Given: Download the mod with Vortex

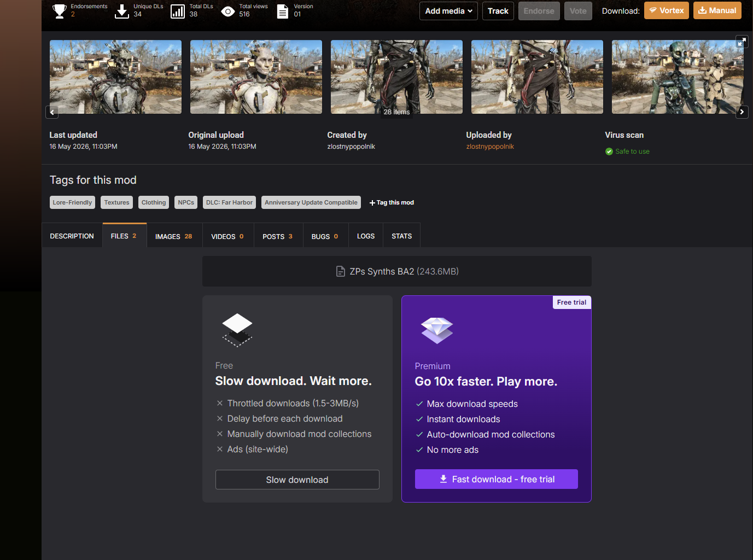Looking at the screenshot, I should point(667,10).
